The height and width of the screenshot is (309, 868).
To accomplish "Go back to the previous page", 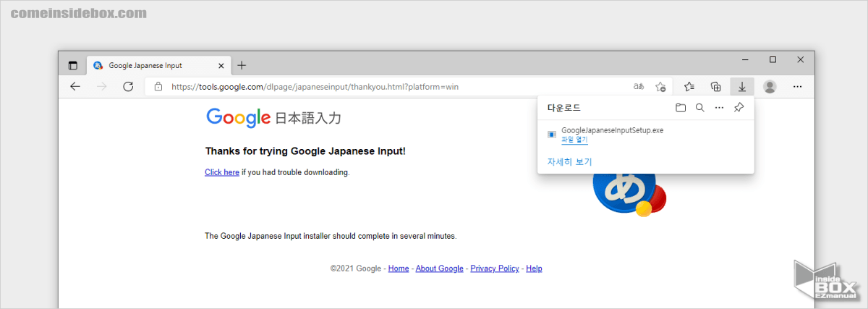I will 75,87.
